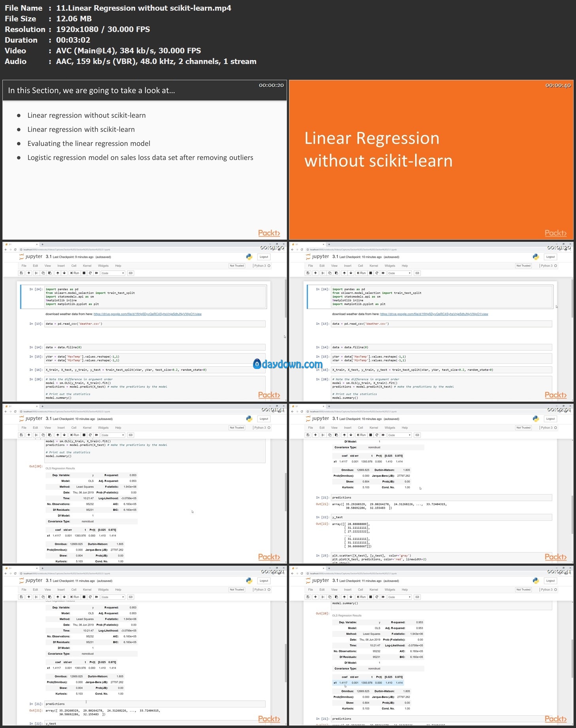Open the Code cell-type dropdown in 00:01:00 frame
This screenshot has height=728, width=576.
point(113,273)
